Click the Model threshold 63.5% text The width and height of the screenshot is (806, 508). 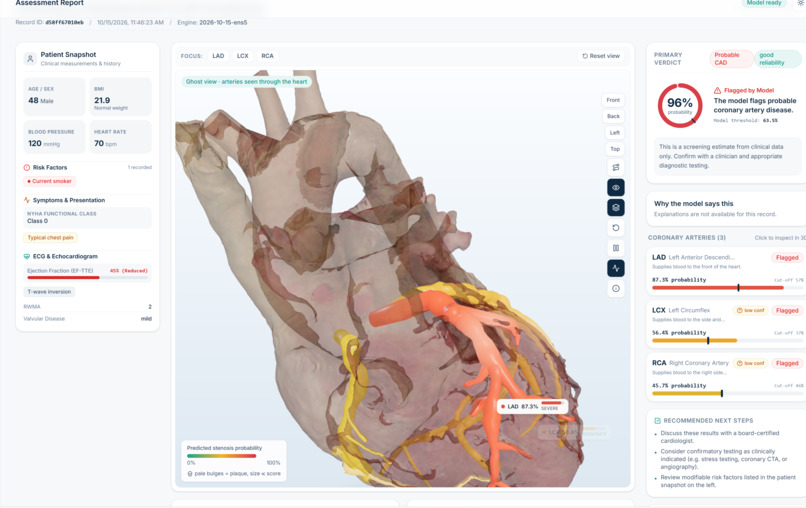point(745,121)
